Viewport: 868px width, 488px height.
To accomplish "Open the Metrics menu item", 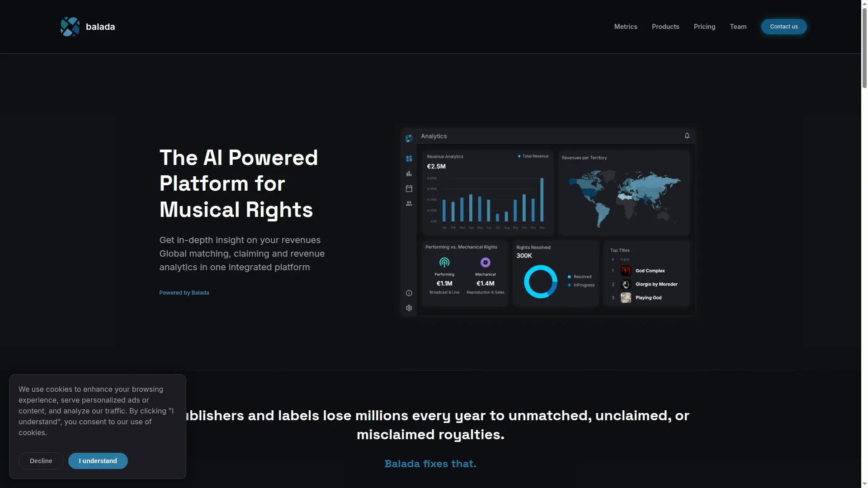I will (626, 27).
